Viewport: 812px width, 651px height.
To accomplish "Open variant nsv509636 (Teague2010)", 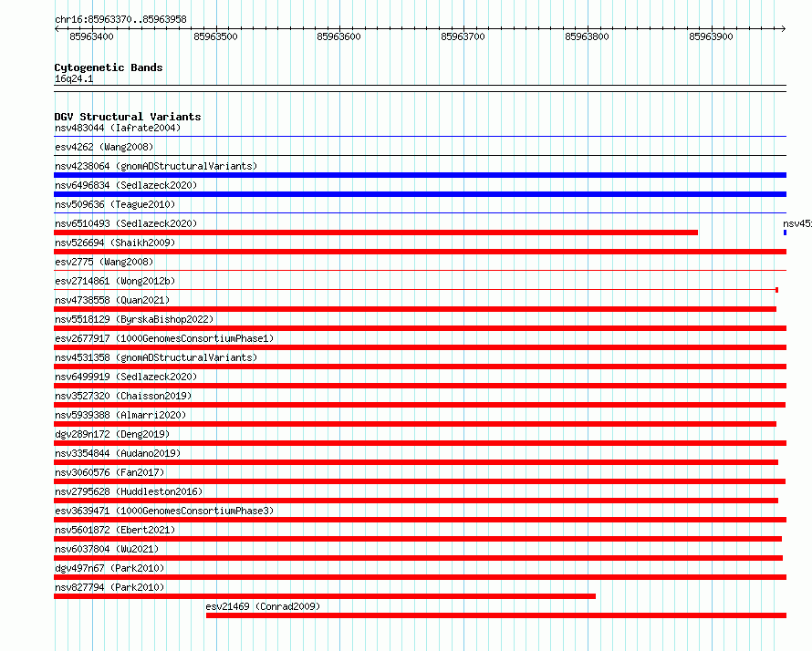I will pos(115,204).
